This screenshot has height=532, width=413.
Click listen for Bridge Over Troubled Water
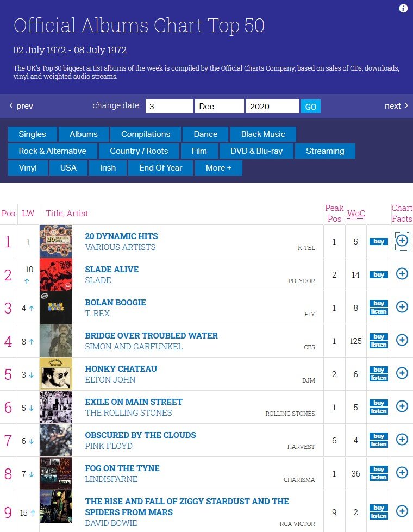[379, 345]
